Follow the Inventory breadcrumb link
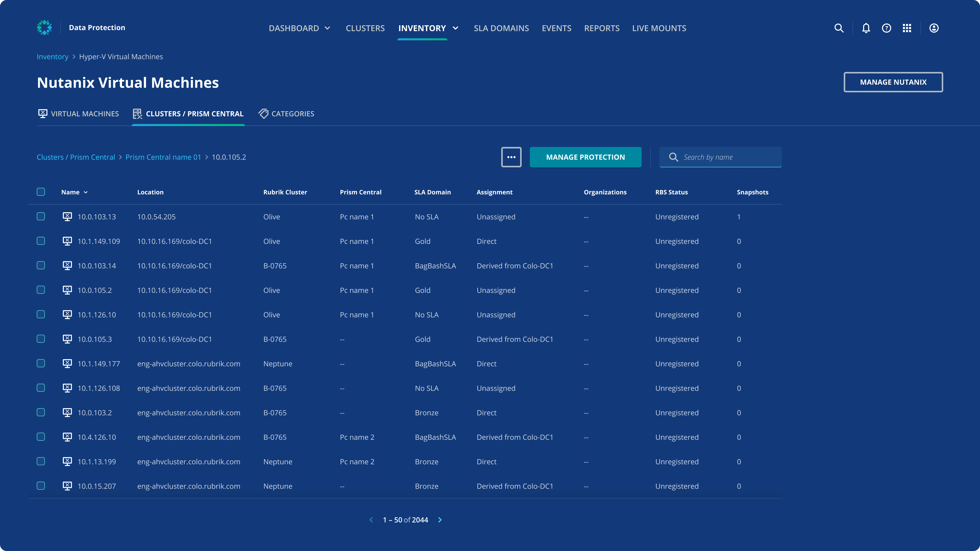Viewport: 980px width, 551px height. 53,57
